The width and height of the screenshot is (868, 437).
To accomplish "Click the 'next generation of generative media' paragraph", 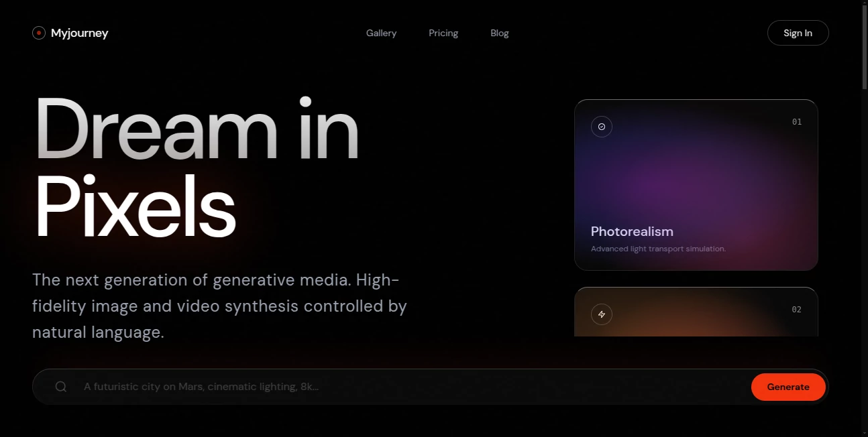I will pos(219,306).
